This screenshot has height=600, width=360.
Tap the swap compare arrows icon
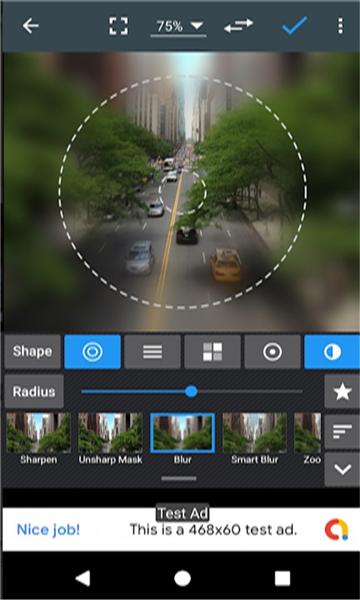238,26
